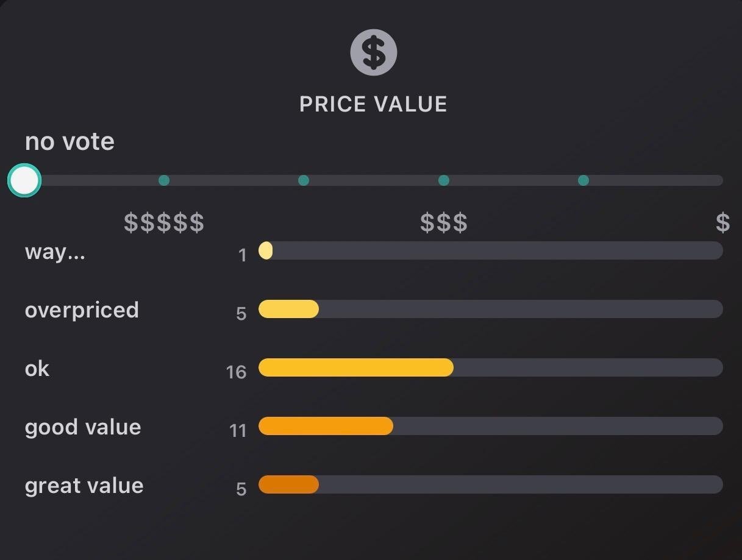This screenshot has width=742, height=560.
Task: Set price slider to the first teal dot
Action: point(164,180)
